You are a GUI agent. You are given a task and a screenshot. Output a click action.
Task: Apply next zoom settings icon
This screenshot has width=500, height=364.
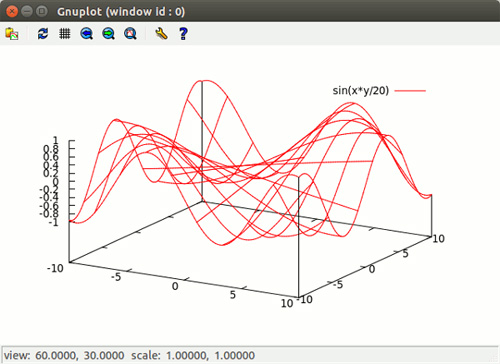coord(108,34)
